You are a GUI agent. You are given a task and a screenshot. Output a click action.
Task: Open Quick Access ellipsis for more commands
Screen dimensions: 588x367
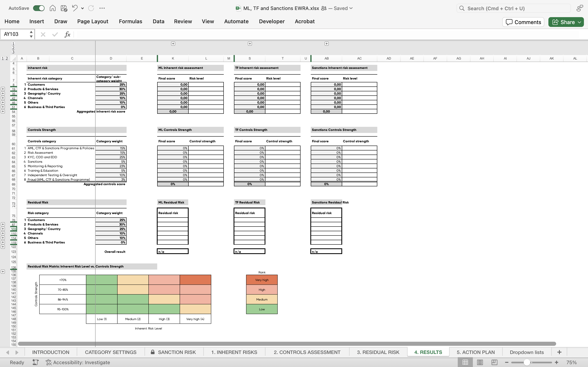[x=102, y=8]
